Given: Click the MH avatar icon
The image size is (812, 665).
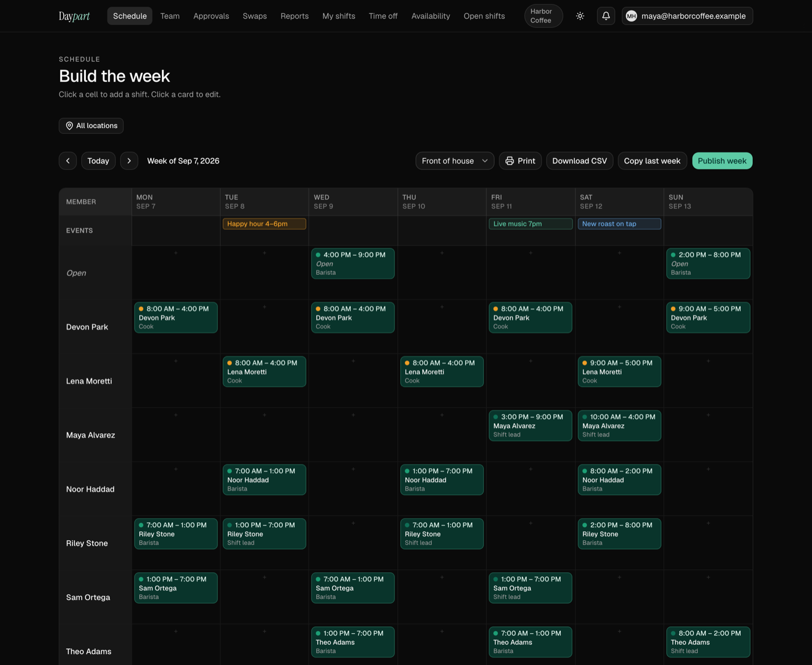Looking at the screenshot, I should coord(631,16).
